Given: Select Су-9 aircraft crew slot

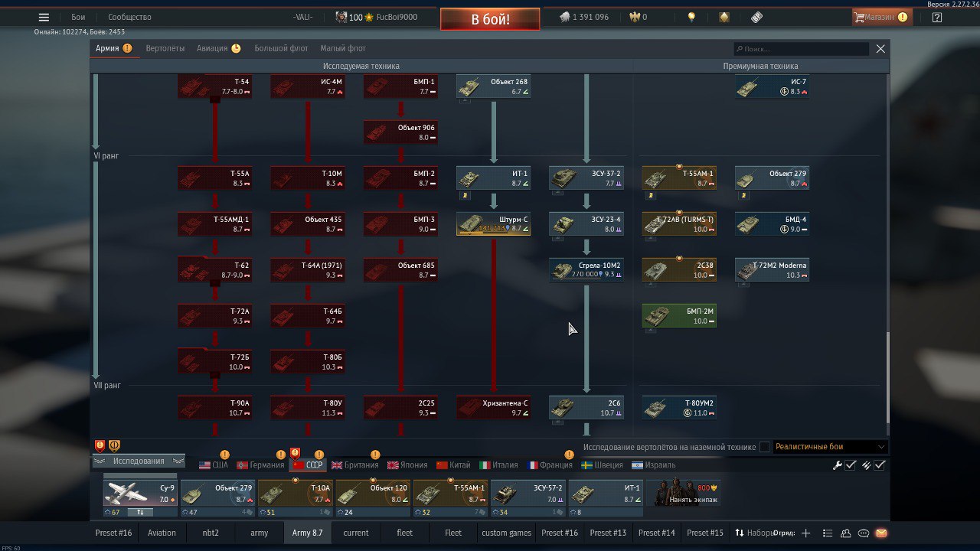Looking at the screenshot, I should click(140, 493).
